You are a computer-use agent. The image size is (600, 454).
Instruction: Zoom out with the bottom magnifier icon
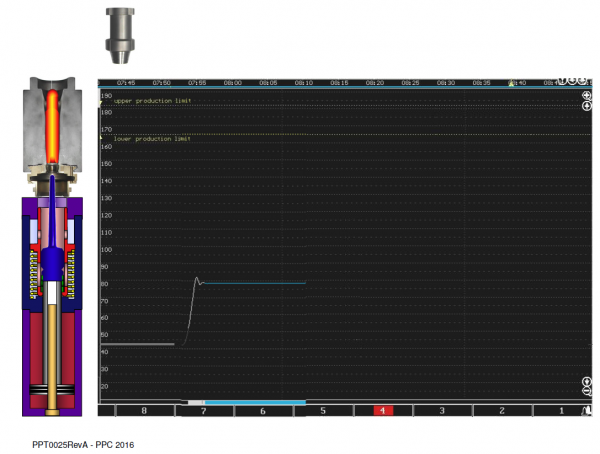coord(587,391)
